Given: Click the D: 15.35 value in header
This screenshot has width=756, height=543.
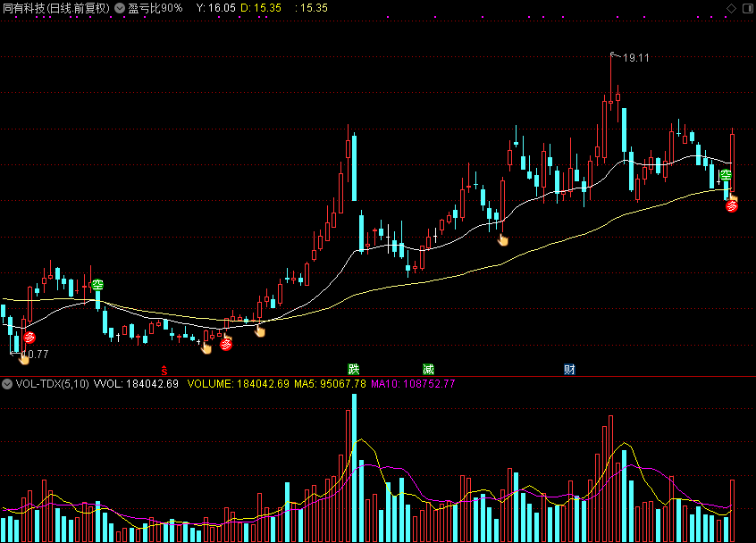Looking at the screenshot, I should 261,8.
